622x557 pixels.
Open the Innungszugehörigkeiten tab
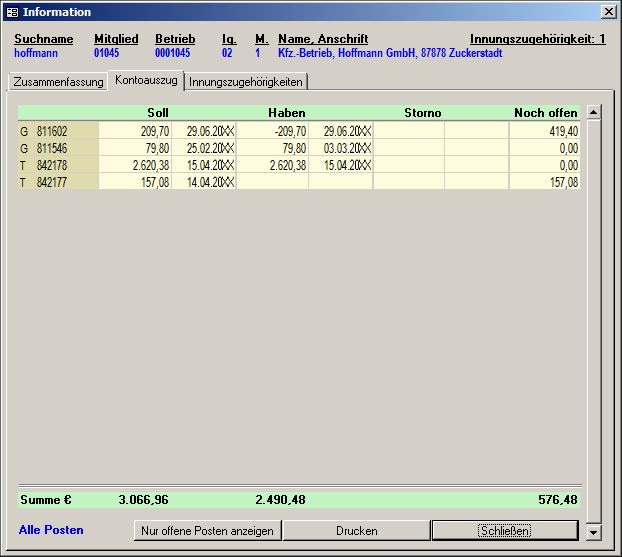(x=246, y=81)
